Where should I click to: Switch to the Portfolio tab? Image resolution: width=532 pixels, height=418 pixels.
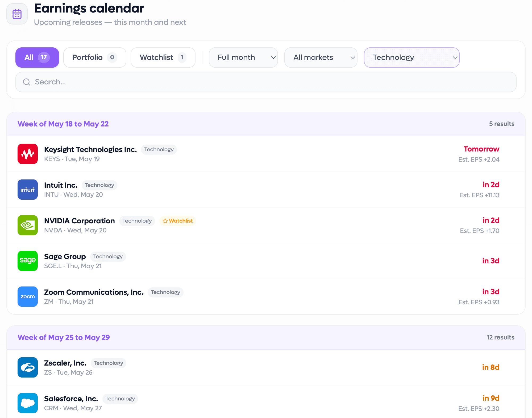point(95,58)
